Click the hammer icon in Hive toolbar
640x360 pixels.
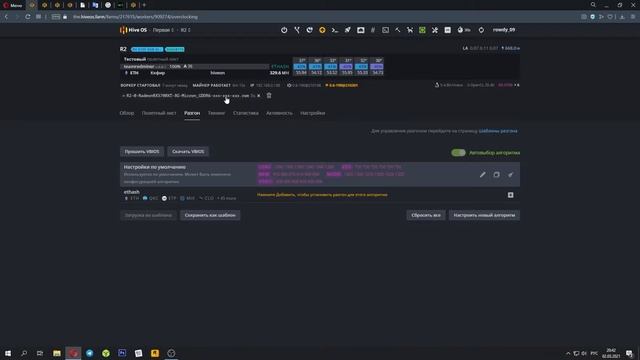tap(398, 30)
